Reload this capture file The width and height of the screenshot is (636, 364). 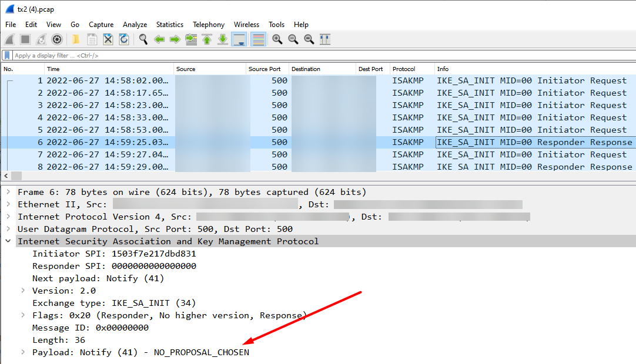(123, 39)
